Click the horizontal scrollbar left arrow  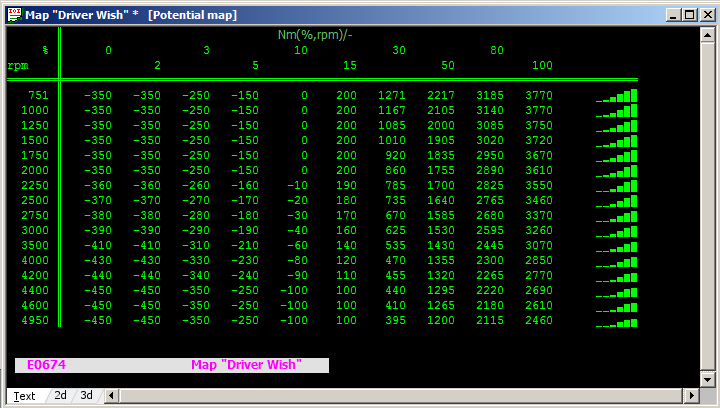point(112,395)
